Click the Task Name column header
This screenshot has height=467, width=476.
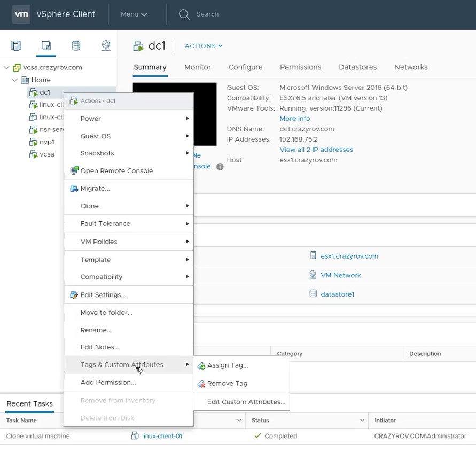(21, 420)
